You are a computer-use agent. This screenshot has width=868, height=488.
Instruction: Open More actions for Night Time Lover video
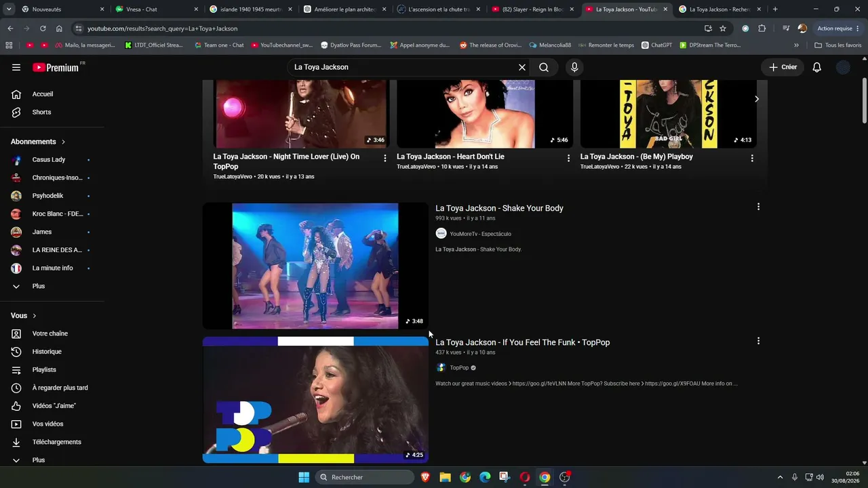click(x=384, y=158)
